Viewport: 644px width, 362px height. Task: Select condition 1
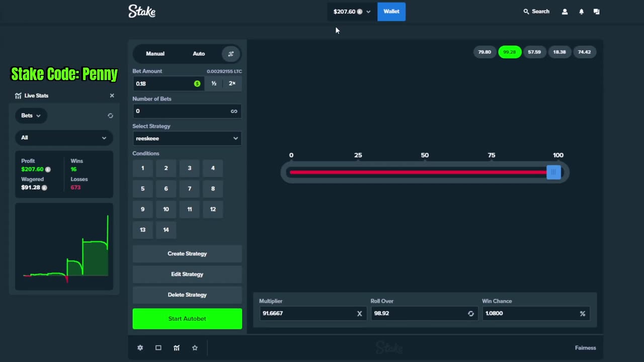pos(142,168)
